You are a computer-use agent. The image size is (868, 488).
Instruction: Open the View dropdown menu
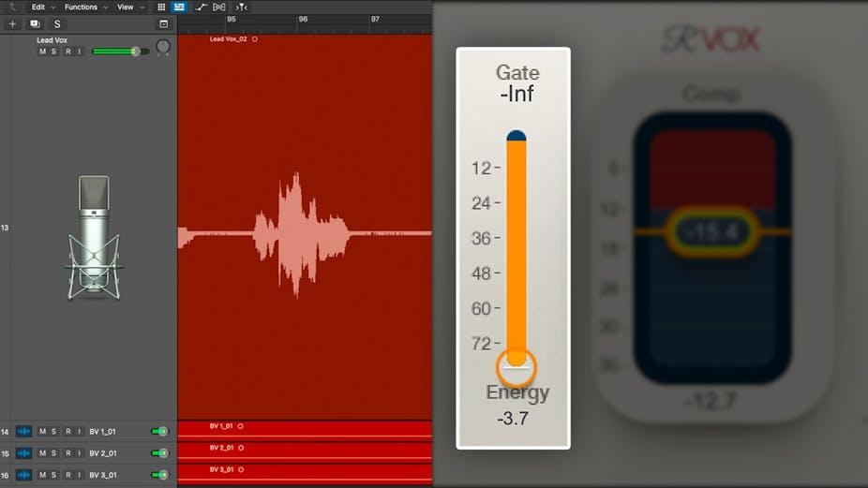coord(128,7)
